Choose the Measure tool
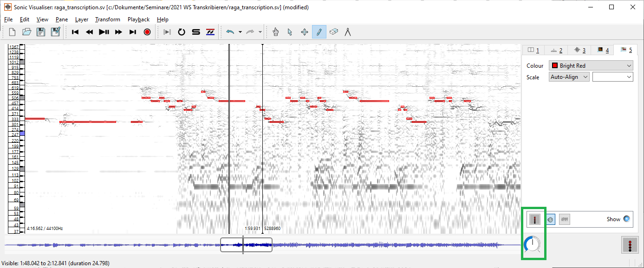 347,32
